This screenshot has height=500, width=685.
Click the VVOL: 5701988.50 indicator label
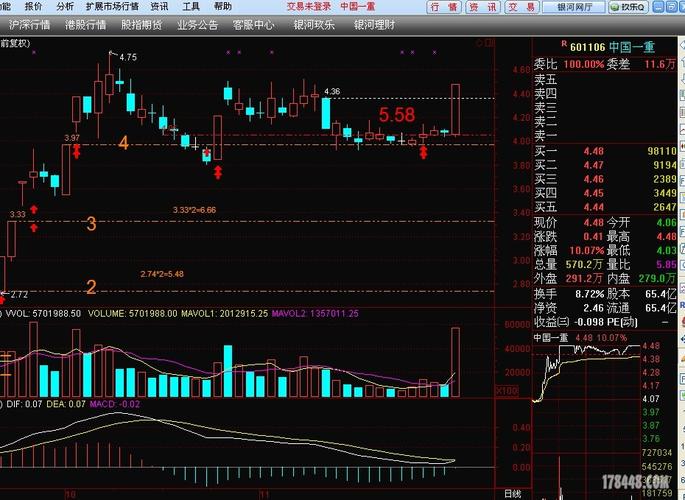[x=43, y=314]
